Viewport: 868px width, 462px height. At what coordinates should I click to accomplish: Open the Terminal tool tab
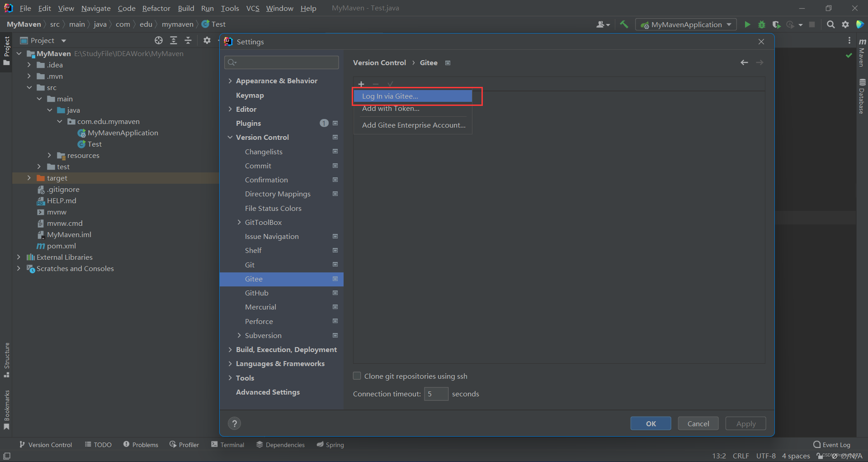click(x=227, y=445)
